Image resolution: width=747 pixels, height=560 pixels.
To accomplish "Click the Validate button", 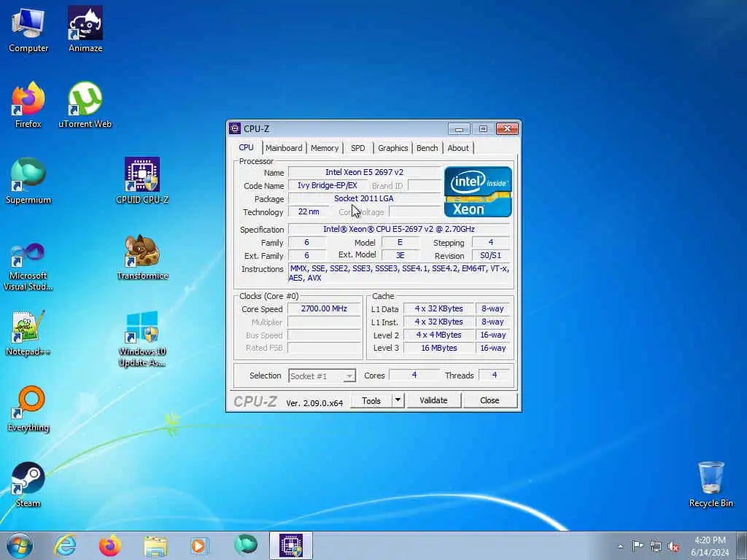I will tap(433, 400).
